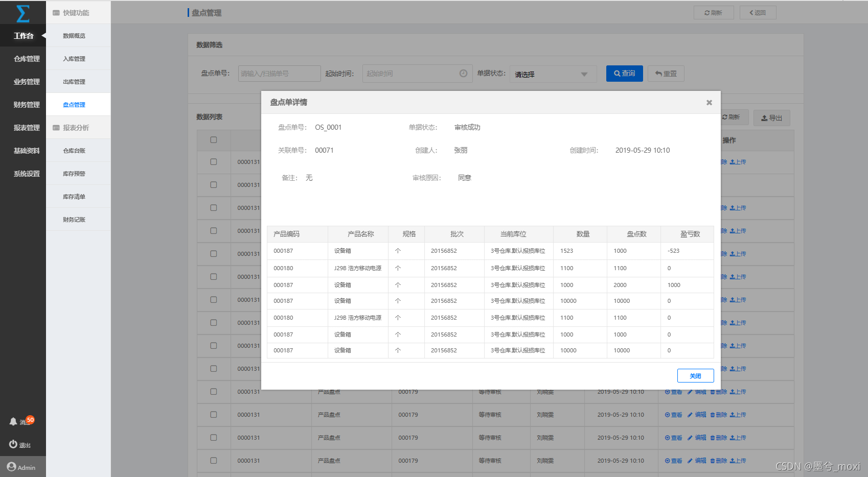Open 系统设置 in the main sidebar
The height and width of the screenshot is (477, 868).
point(27,174)
